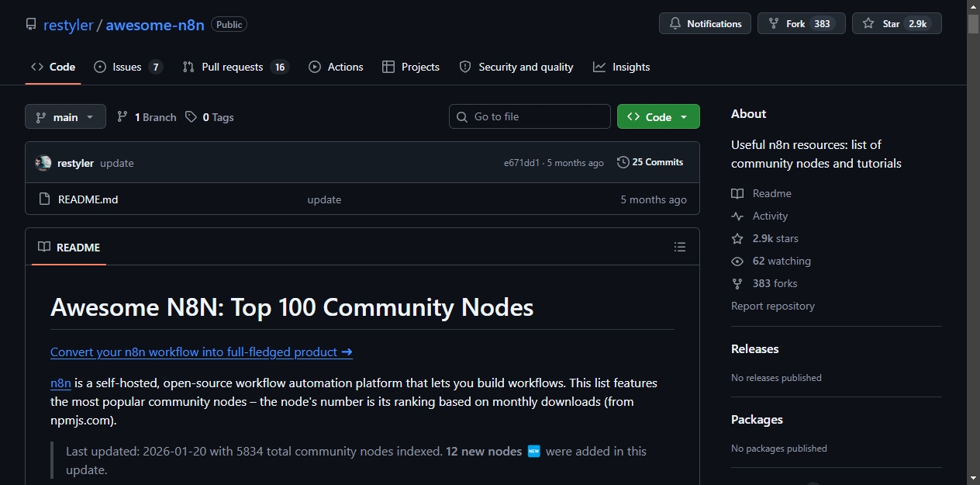Open commit hash e671dd1
Image resolution: width=980 pixels, height=485 pixels.
522,163
